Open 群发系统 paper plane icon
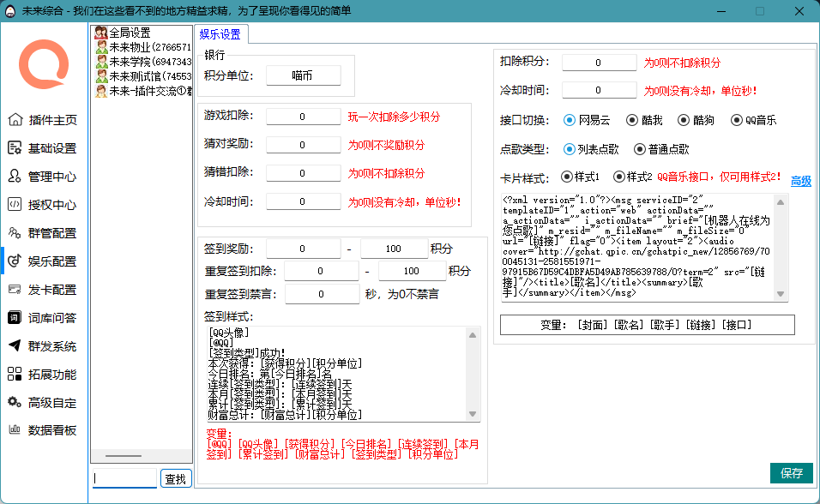Image resolution: width=820 pixels, height=504 pixels. pyautogui.click(x=15, y=346)
